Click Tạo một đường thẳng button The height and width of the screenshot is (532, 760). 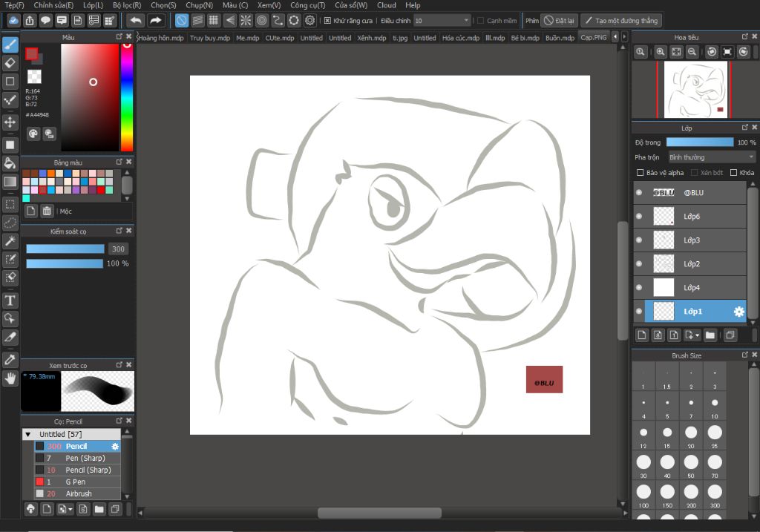621,20
